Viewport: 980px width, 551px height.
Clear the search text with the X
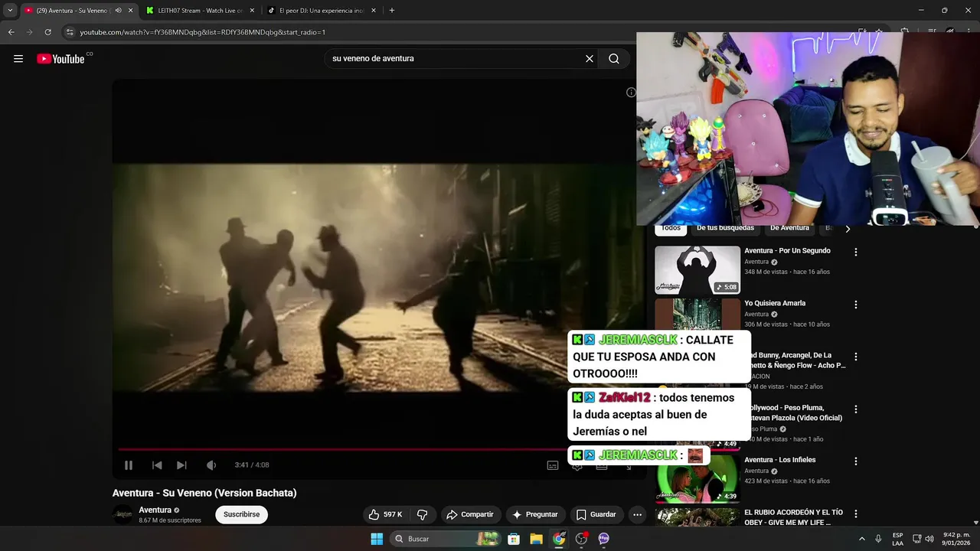coord(590,59)
